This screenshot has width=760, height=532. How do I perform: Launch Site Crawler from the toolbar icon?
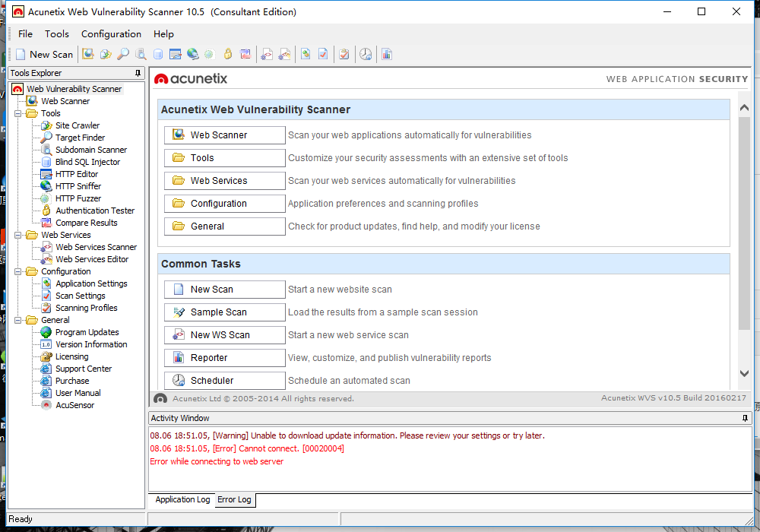pos(106,54)
